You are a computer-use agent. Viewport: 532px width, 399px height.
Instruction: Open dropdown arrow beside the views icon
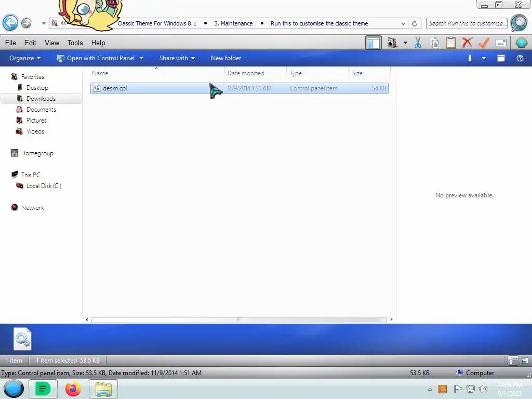pyautogui.click(x=405, y=43)
